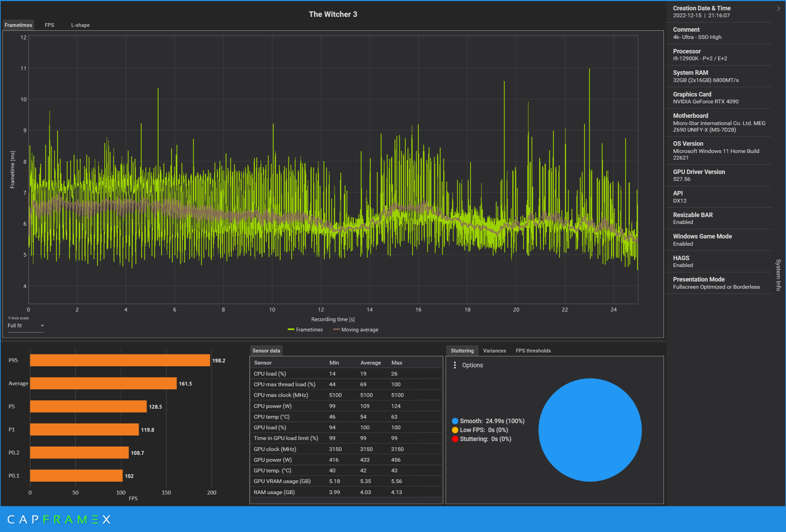Toggle the Moving average legend entry
This screenshot has height=532, width=786.
pyautogui.click(x=356, y=330)
